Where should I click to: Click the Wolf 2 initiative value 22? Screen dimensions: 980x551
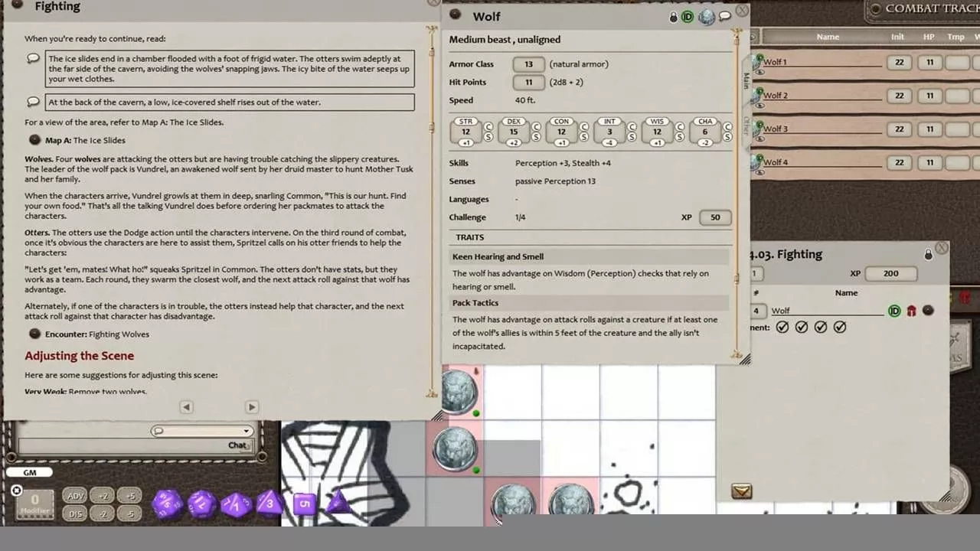coord(899,96)
